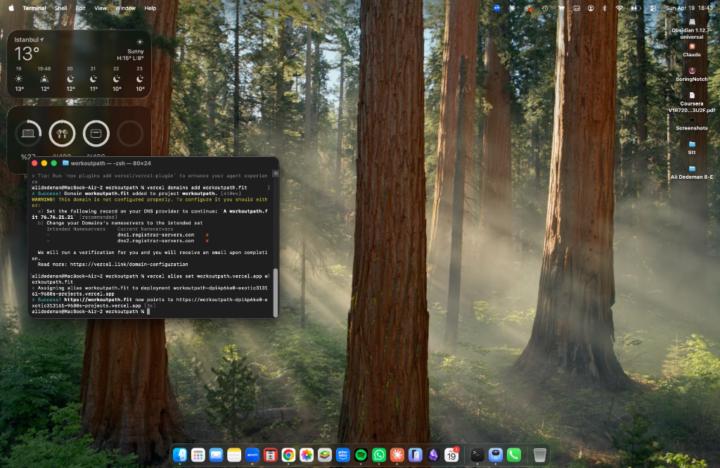Click Terminal vertical scrollbar thumb
The image size is (720, 468).
tap(276, 292)
